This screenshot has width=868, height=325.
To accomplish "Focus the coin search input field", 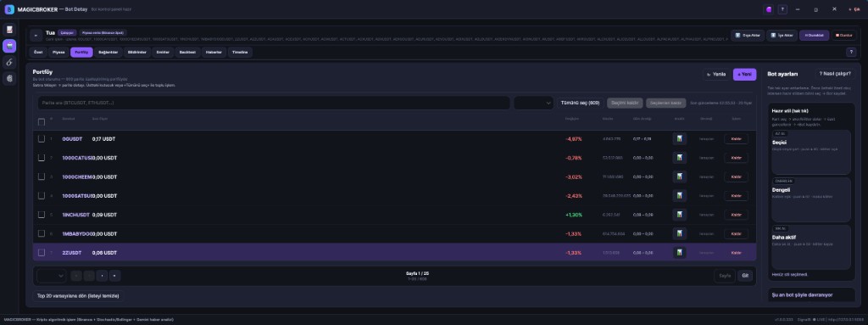I will (x=274, y=103).
